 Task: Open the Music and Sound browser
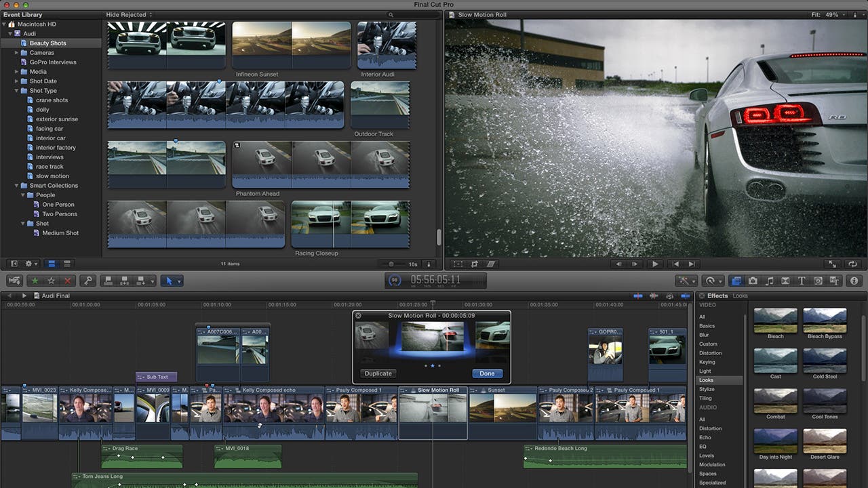(x=770, y=281)
